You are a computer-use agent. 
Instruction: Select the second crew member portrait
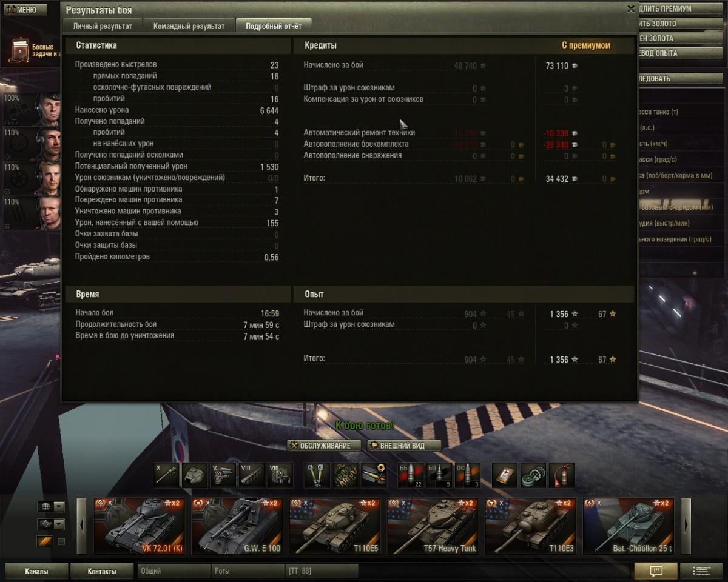32,144
